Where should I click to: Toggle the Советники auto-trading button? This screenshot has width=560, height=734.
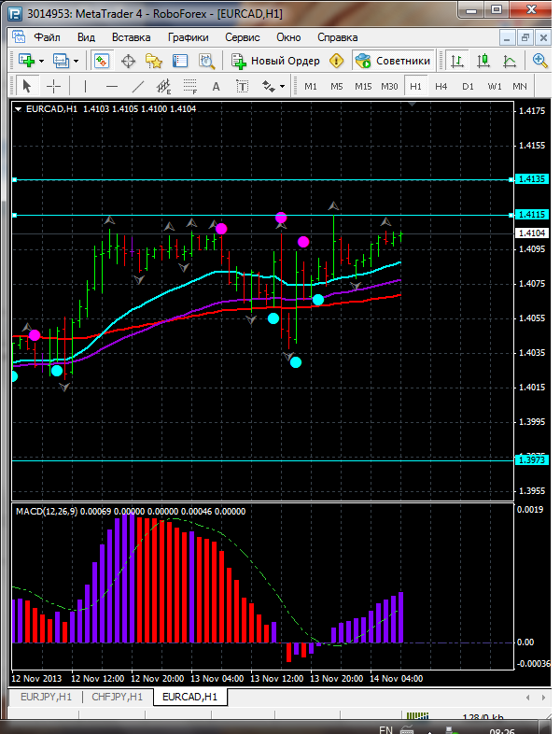coord(393,61)
